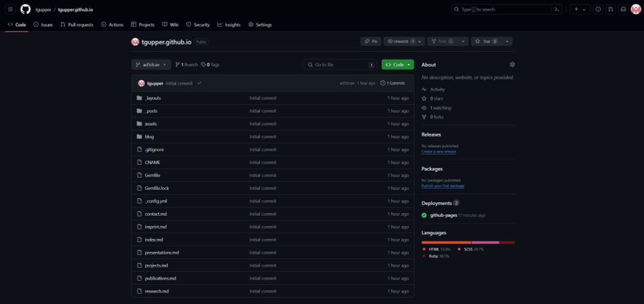The image size is (644, 304).
Task: Open the _layouts folder
Action: (x=153, y=98)
